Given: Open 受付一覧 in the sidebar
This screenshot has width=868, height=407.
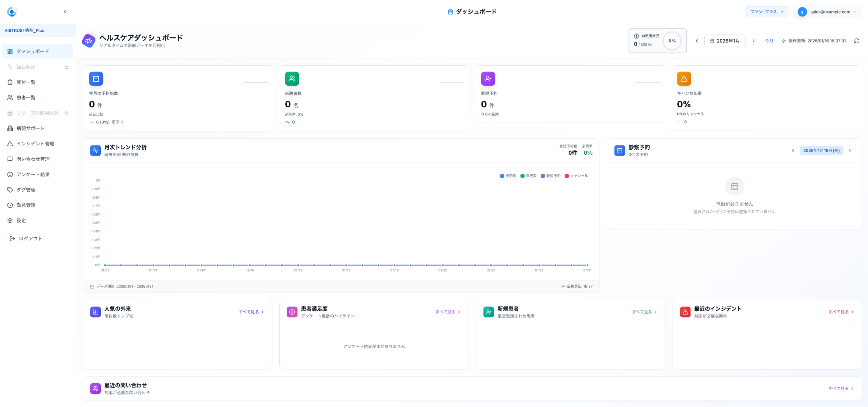Looking at the screenshot, I should (x=26, y=82).
